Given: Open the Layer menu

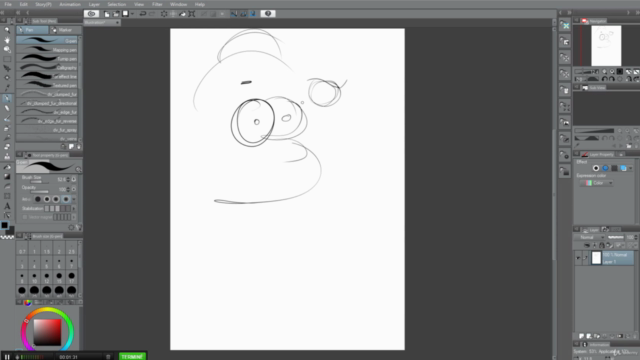Looking at the screenshot, I should [x=94, y=4].
